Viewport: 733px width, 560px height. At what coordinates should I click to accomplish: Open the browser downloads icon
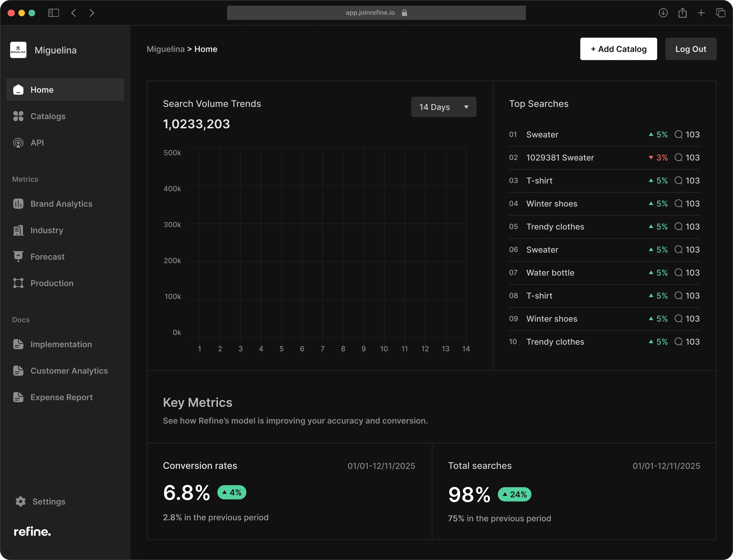(663, 13)
